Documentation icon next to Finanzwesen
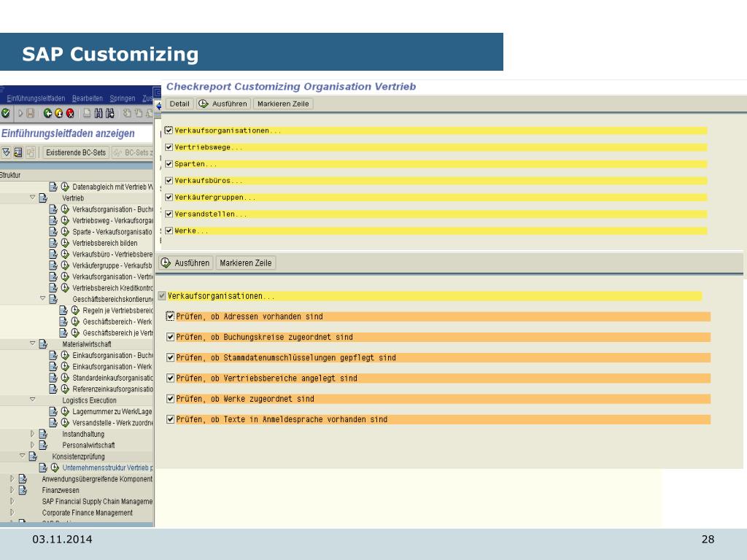 click(23, 490)
